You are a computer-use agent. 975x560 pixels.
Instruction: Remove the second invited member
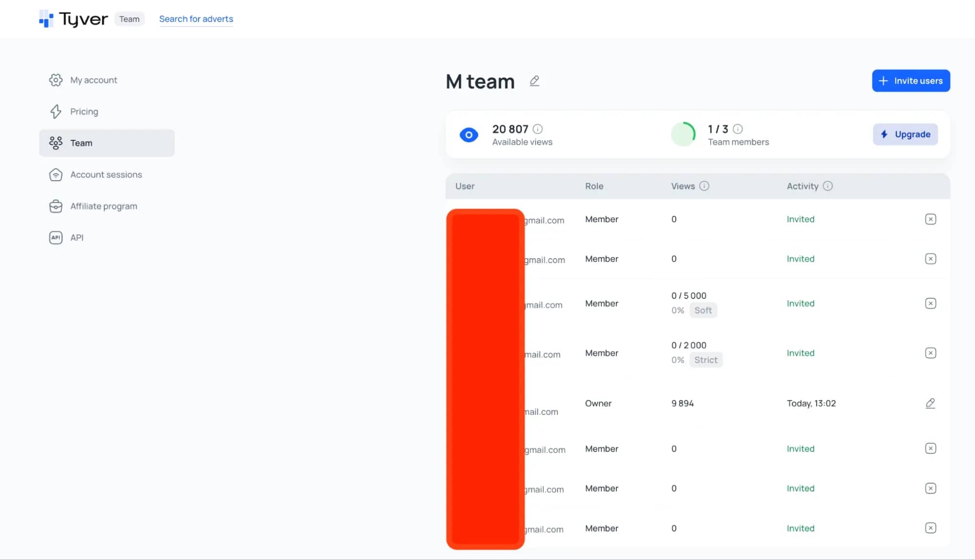click(x=930, y=259)
